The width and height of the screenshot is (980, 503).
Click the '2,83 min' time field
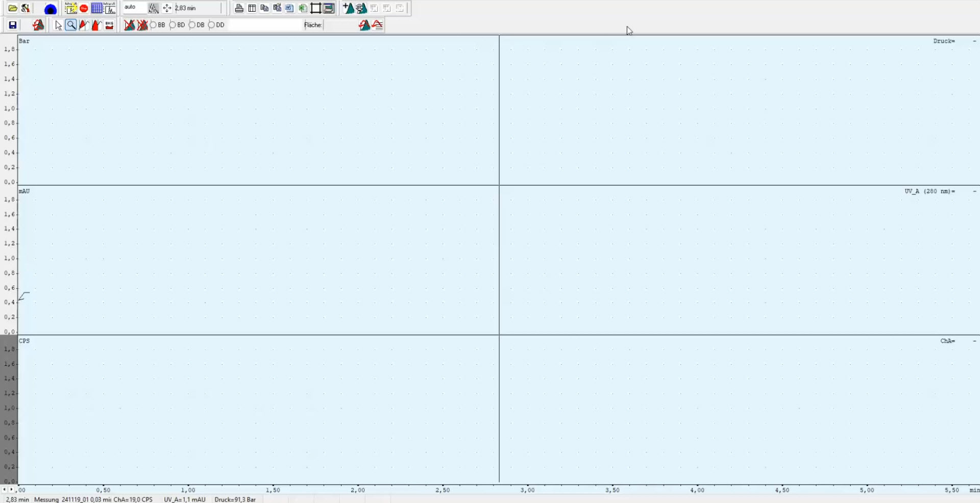pyautogui.click(x=198, y=8)
